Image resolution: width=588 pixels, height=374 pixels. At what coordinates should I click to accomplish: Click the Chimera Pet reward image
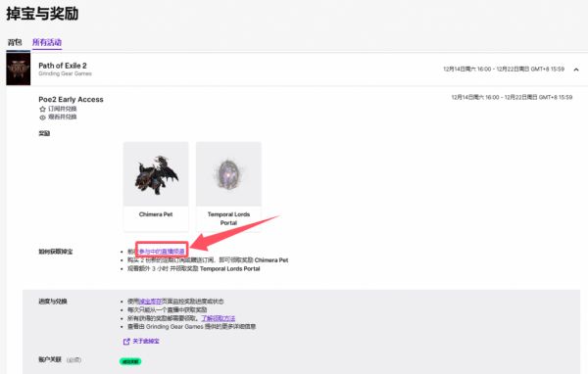coord(156,174)
